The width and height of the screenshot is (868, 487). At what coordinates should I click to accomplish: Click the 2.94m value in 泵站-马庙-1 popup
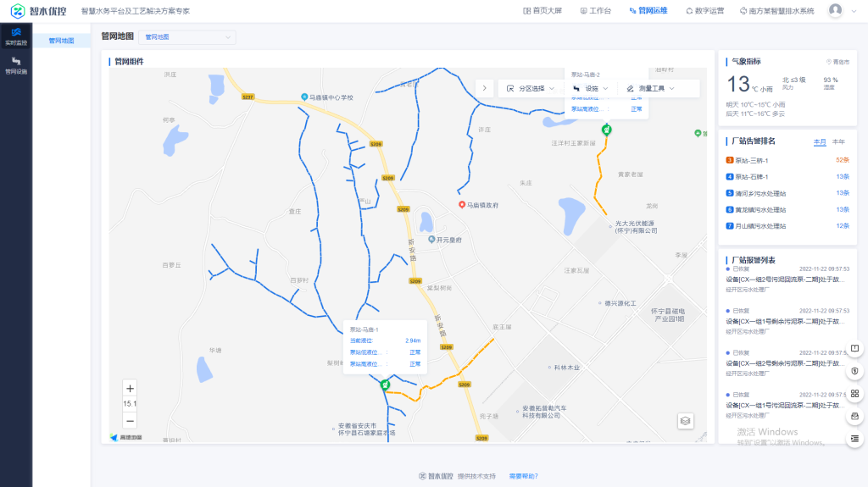coord(413,340)
